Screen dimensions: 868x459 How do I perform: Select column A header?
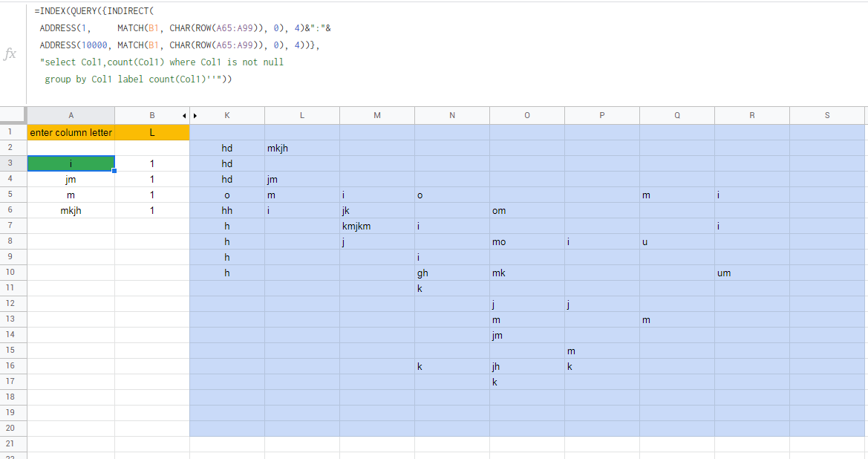(71, 116)
